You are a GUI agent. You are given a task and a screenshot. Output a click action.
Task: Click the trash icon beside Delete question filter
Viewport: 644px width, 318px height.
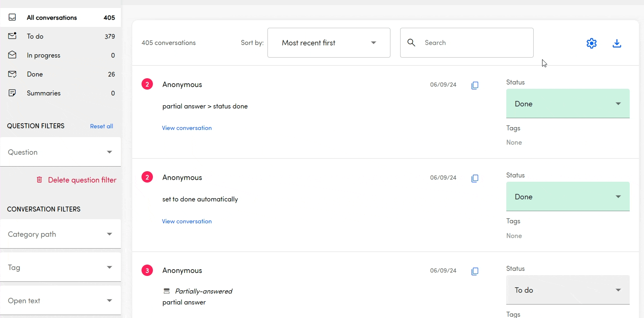click(x=40, y=180)
